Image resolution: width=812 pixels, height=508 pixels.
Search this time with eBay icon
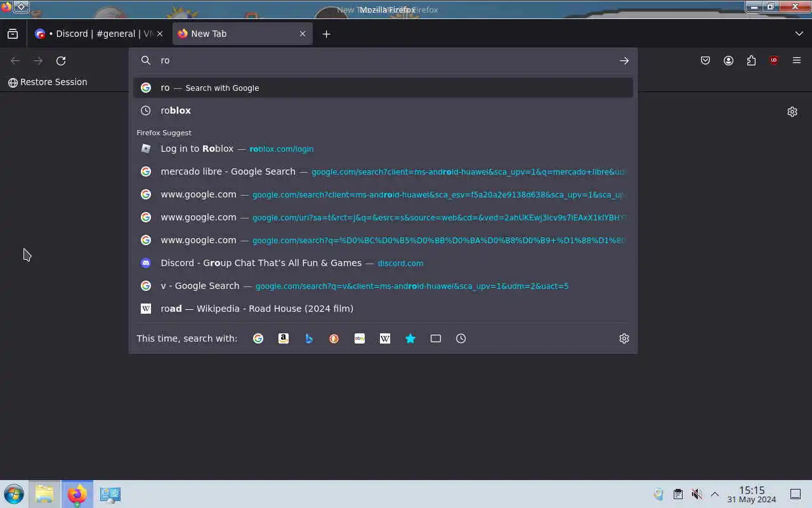tap(360, 338)
